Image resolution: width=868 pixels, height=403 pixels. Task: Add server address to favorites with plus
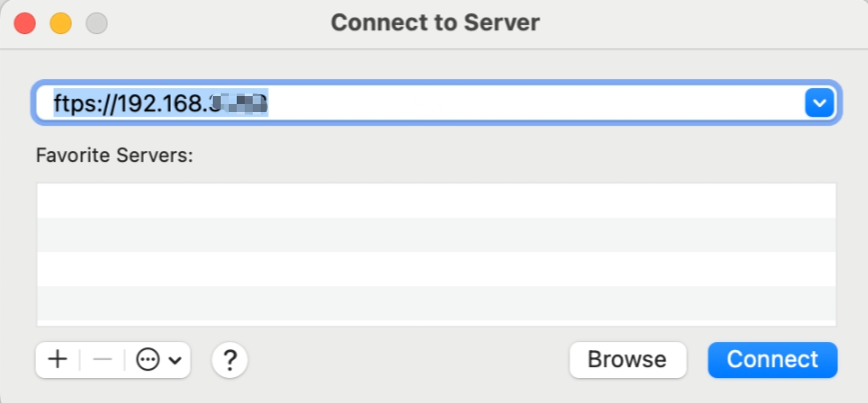[58, 360]
